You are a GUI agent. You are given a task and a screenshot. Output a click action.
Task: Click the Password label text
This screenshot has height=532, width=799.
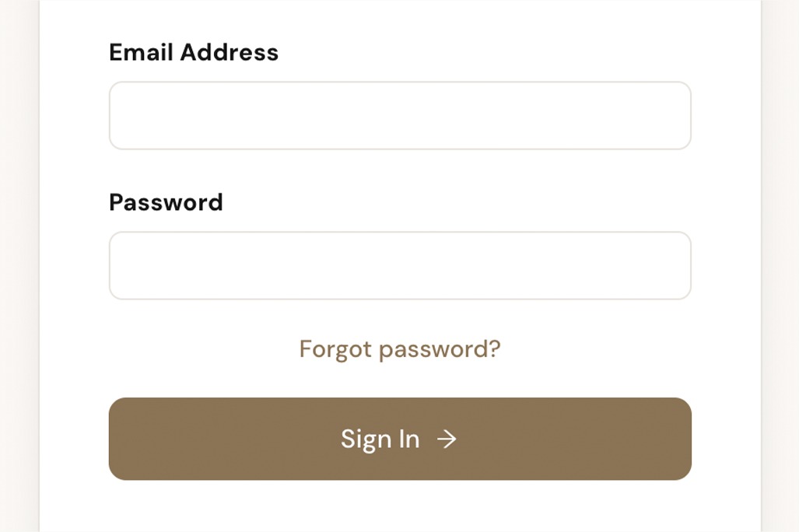[x=166, y=203]
